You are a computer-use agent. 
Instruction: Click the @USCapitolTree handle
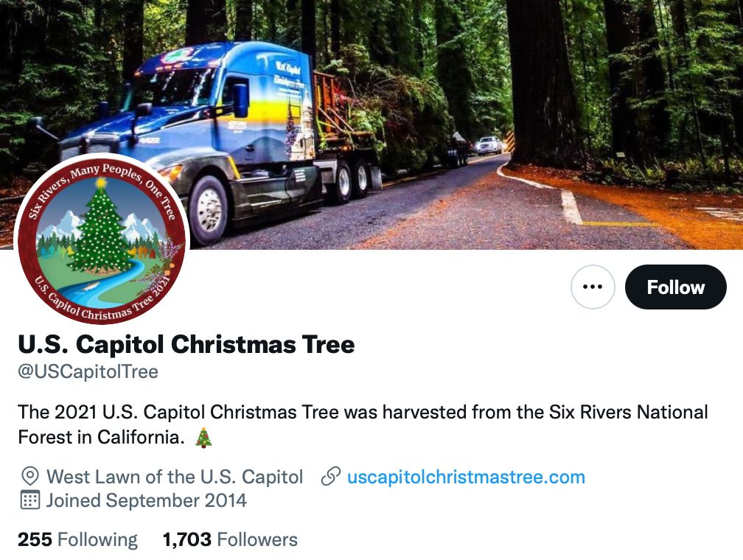tap(88, 371)
